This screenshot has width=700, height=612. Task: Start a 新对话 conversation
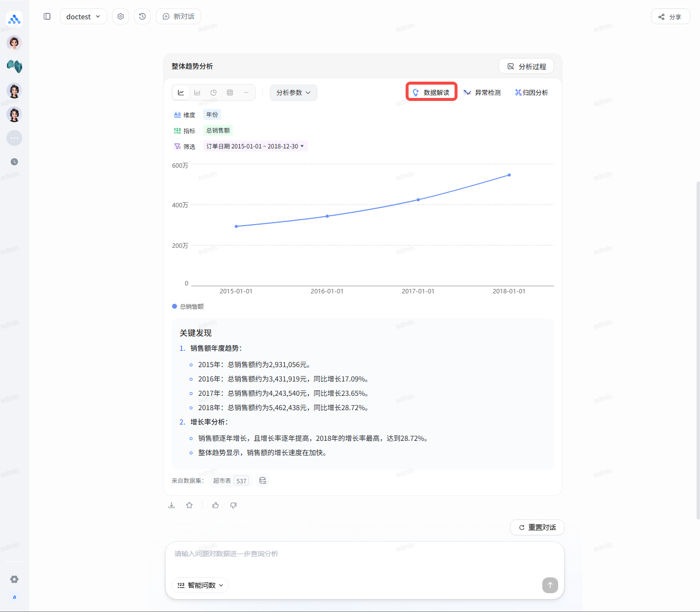coord(178,16)
